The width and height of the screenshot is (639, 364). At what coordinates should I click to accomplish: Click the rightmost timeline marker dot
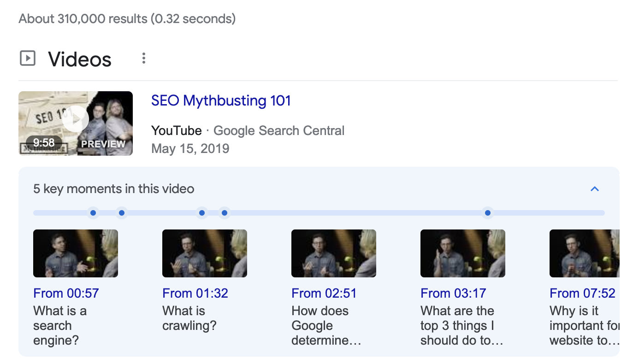[487, 212]
